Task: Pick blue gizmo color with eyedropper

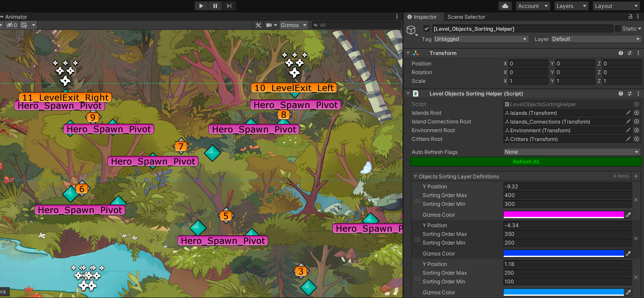Action: [x=628, y=254]
